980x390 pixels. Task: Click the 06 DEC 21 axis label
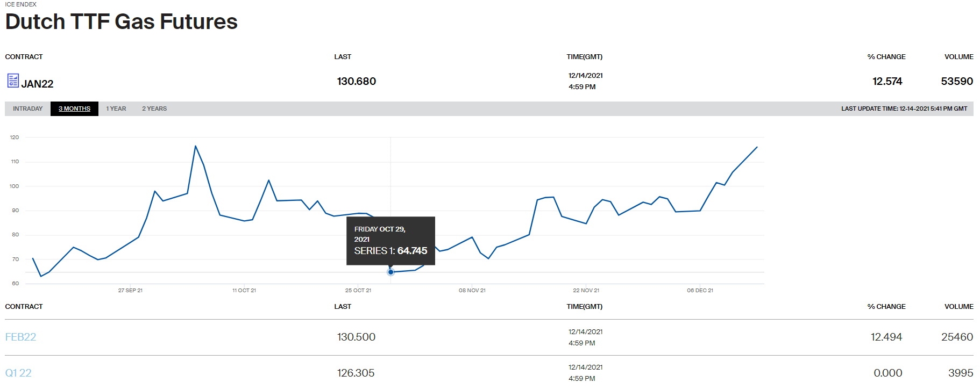pyautogui.click(x=700, y=291)
